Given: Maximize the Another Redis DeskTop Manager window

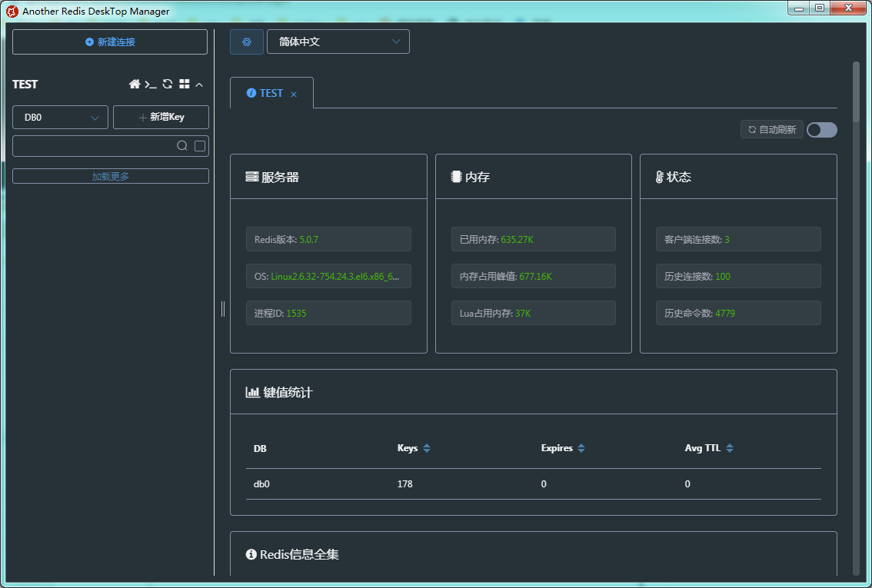Looking at the screenshot, I should pos(820,8).
